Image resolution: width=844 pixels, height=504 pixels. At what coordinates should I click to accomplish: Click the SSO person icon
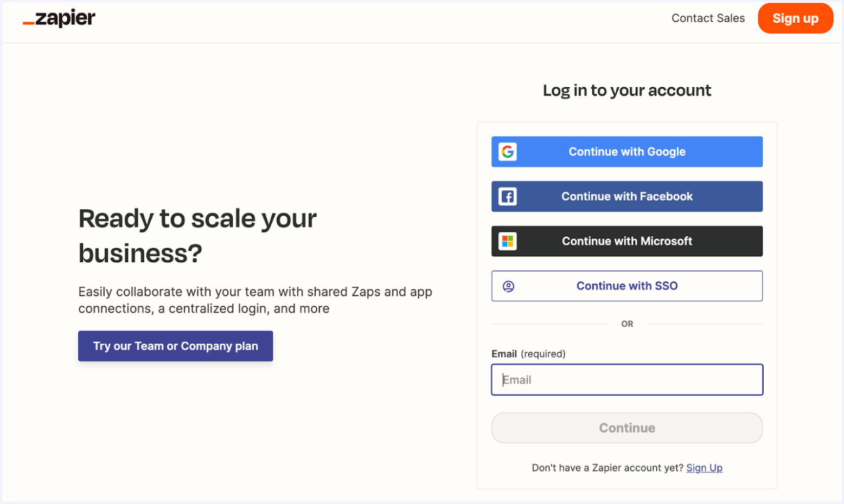[x=507, y=286]
